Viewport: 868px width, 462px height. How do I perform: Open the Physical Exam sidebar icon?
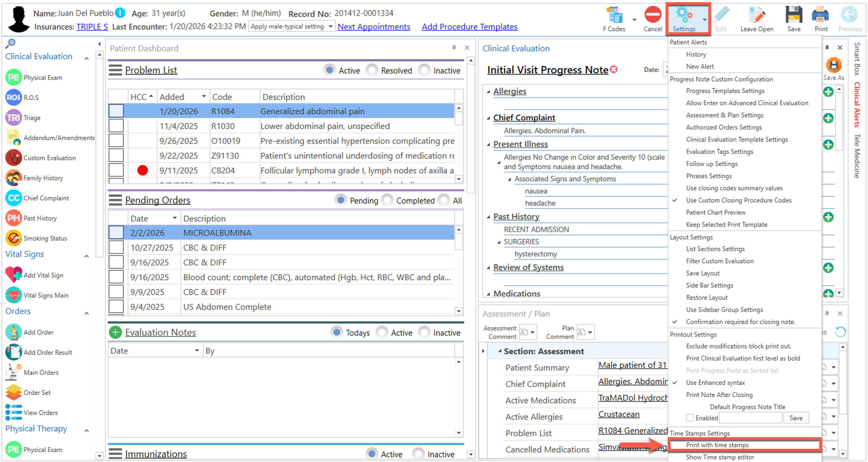[x=13, y=77]
